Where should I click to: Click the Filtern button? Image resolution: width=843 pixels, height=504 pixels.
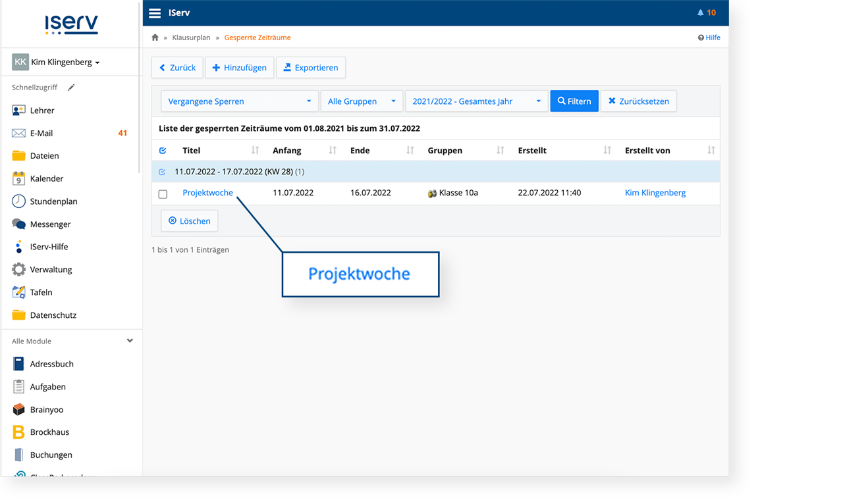[x=574, y=101]
